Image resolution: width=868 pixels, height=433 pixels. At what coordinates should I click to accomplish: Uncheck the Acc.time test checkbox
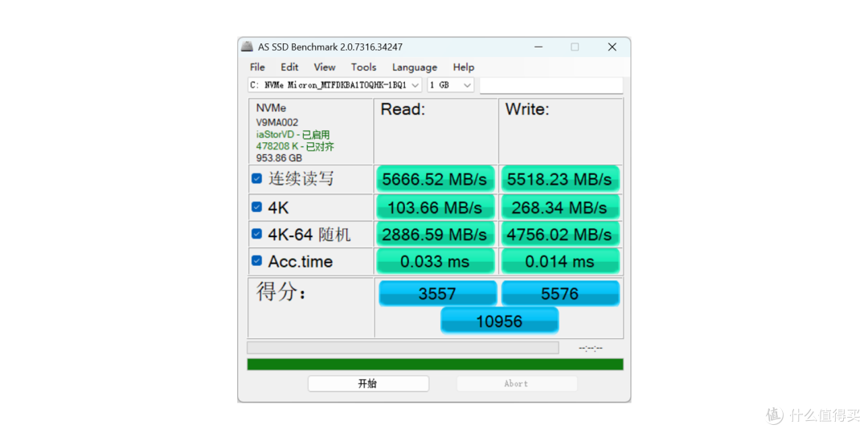click(257, 260)
